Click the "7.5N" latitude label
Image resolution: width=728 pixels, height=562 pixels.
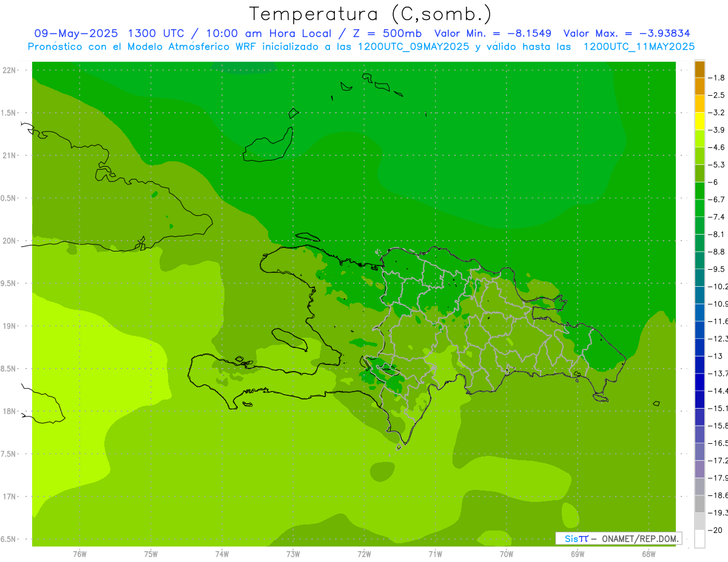click(8, 454)
